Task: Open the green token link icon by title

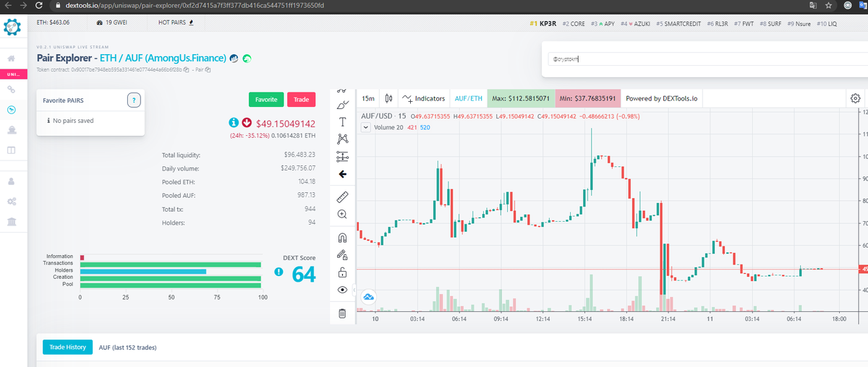Action: 247,58
